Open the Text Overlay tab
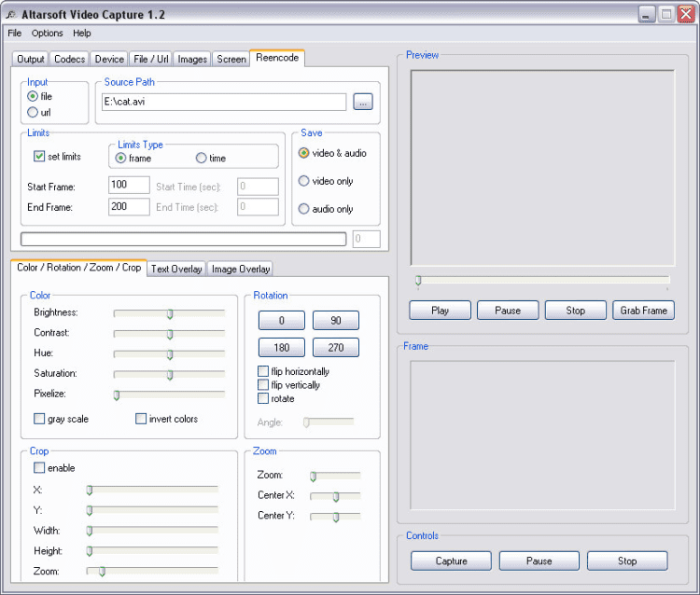Image resolution: width=700 pixels, height=595 pixels. pyautogui.click(x=176, y=269)
